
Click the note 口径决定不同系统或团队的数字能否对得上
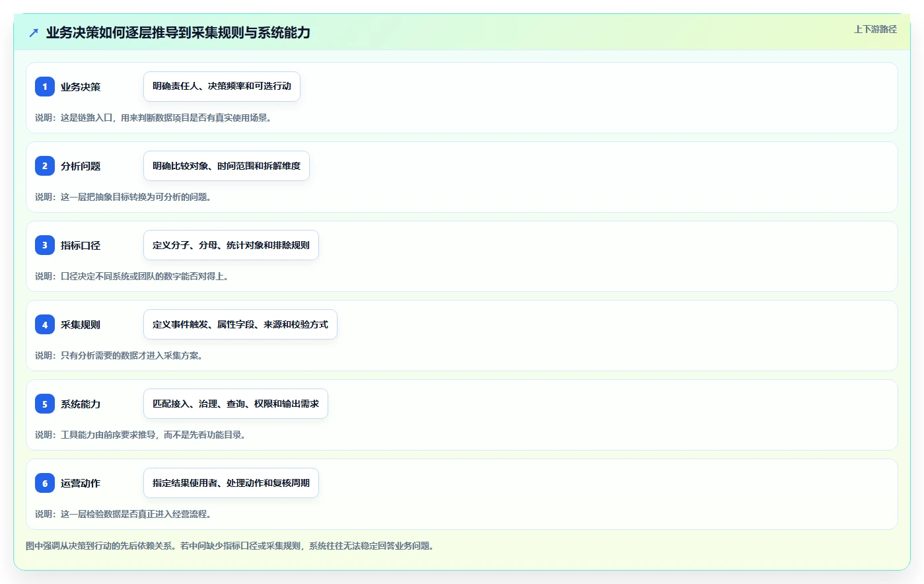131,276
